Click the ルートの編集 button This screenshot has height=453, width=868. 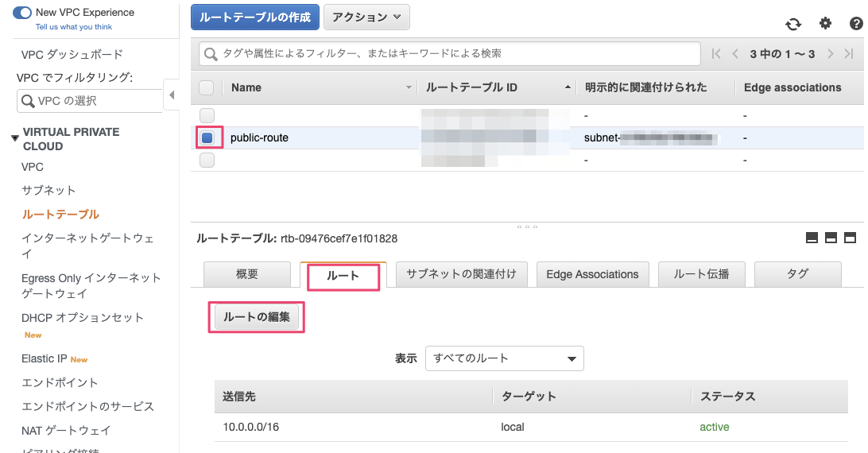click(x=256, y=318)
